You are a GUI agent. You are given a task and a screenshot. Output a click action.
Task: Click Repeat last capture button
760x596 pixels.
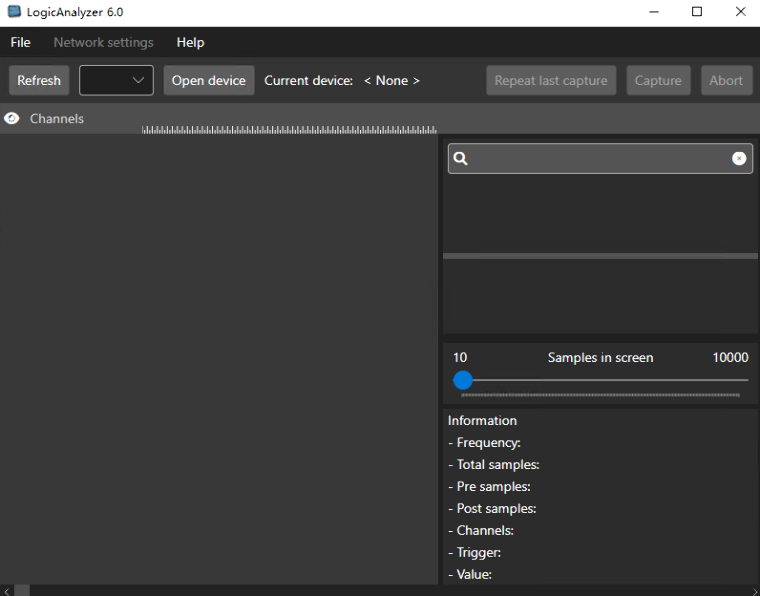point(551,80)
